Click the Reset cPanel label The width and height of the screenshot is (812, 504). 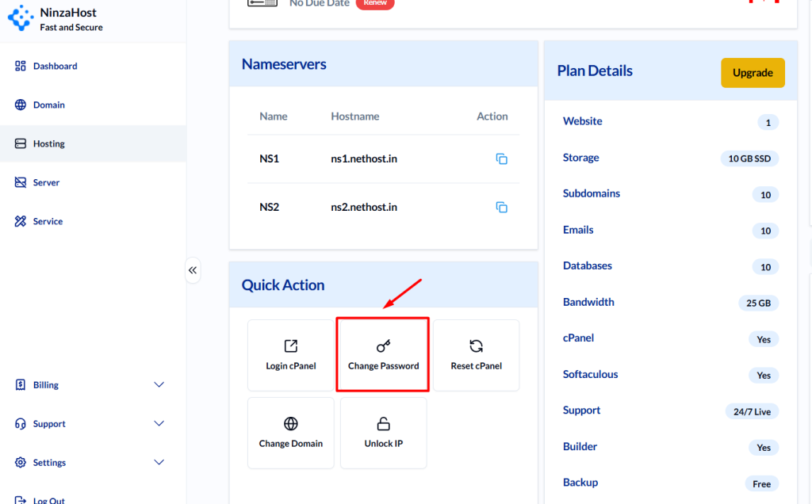click(x=476, y=366)
